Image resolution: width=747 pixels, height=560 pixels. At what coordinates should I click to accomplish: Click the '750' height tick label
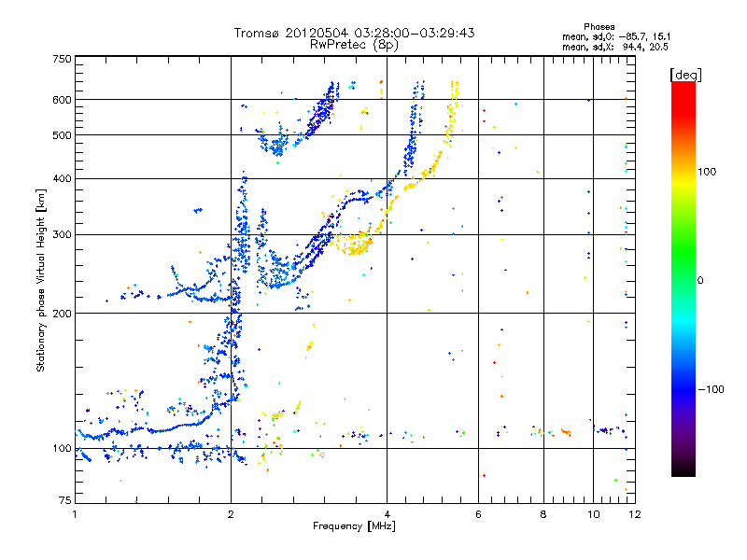pos(62,59)
